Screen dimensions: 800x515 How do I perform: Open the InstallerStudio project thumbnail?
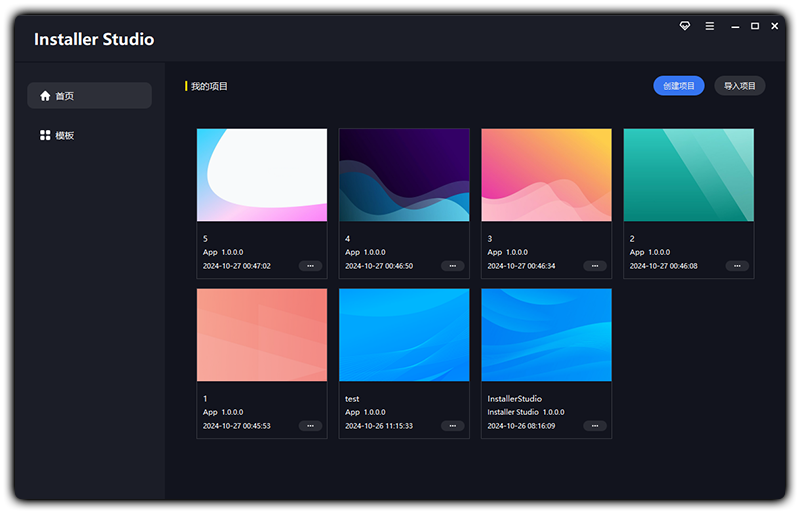546,335
